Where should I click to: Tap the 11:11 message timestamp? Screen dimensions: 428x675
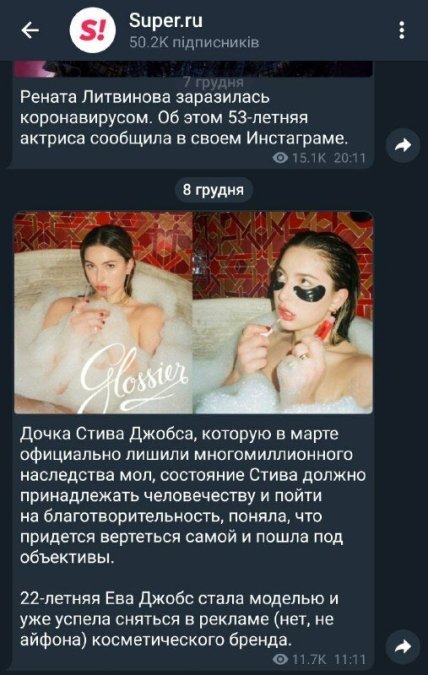coord(350,659)
